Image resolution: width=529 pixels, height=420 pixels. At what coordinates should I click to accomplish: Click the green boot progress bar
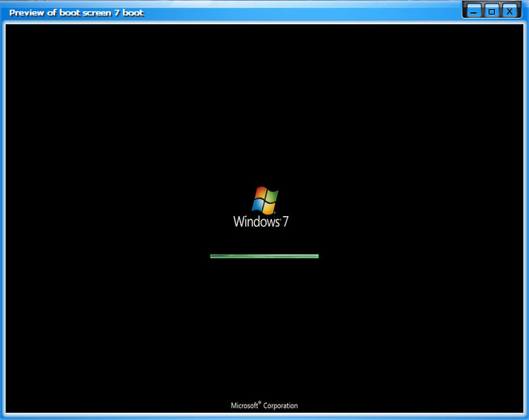pos(264,257)
